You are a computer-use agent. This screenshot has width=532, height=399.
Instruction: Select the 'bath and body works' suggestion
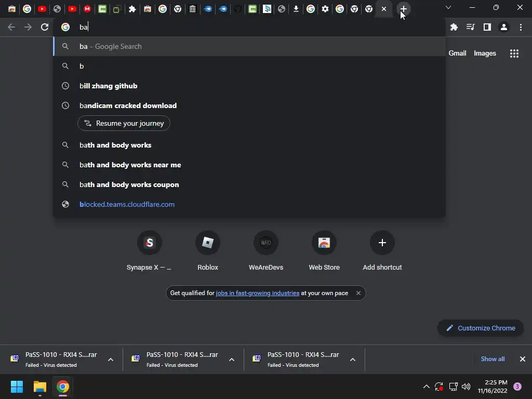[249, 145]
